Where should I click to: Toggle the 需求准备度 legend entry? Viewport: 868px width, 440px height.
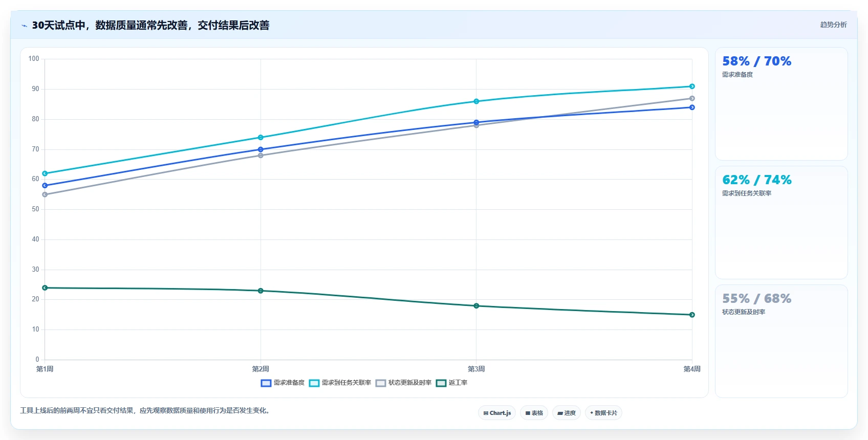283,383
